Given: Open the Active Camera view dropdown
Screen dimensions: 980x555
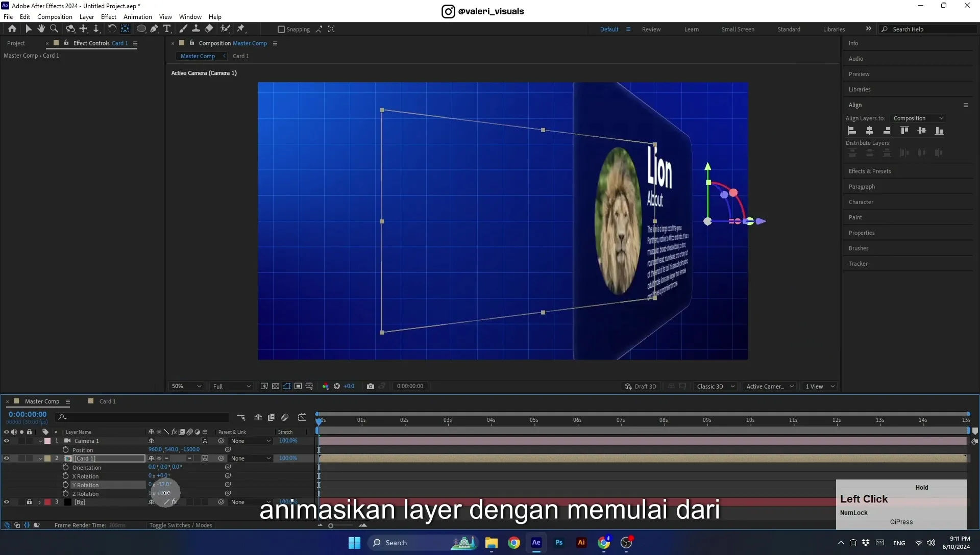Looking at the screenshot, I should 770,386.
